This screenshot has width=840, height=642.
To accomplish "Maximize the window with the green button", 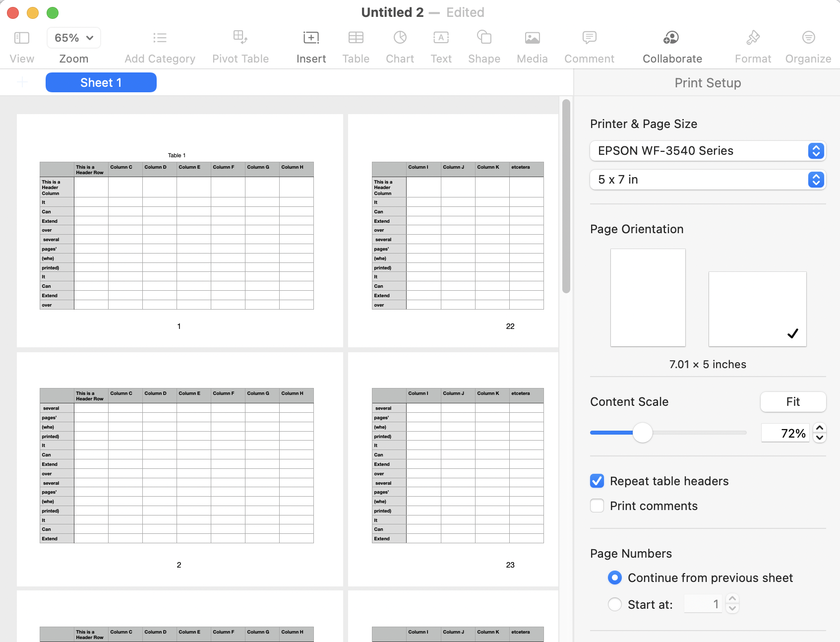I will 53,13.
